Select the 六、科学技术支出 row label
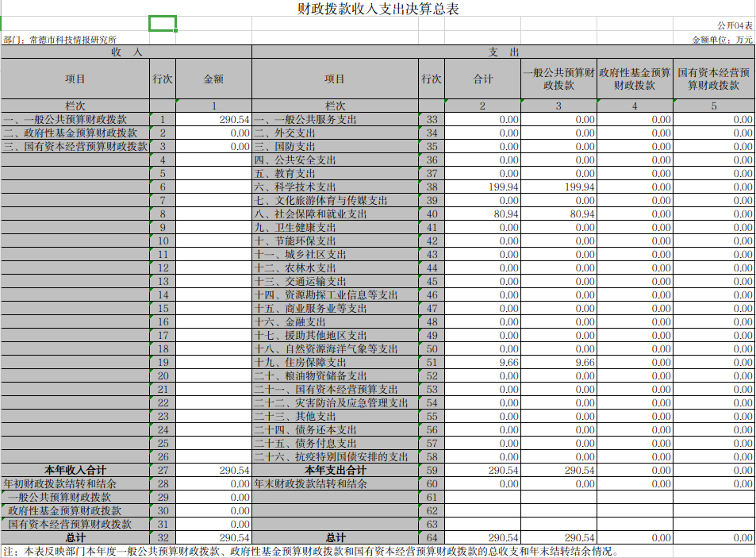Image resolution: width=756 pixels, height=558 pixels. pos(295,187)
